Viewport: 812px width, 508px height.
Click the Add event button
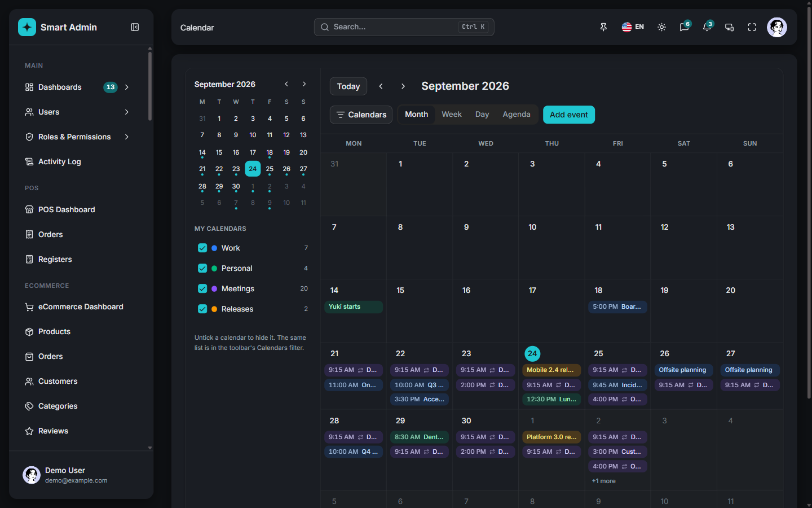tap(569, 115)
